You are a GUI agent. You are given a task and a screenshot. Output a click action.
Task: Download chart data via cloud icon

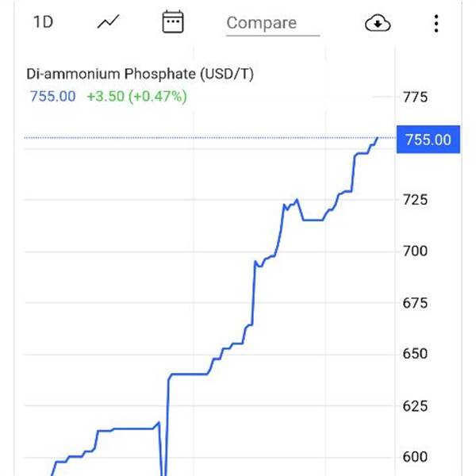coord(378,23)
